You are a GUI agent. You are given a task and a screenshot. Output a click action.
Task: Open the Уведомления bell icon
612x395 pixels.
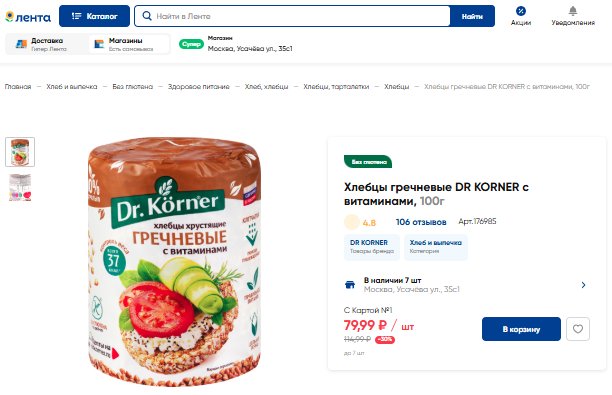coord(573,11)
